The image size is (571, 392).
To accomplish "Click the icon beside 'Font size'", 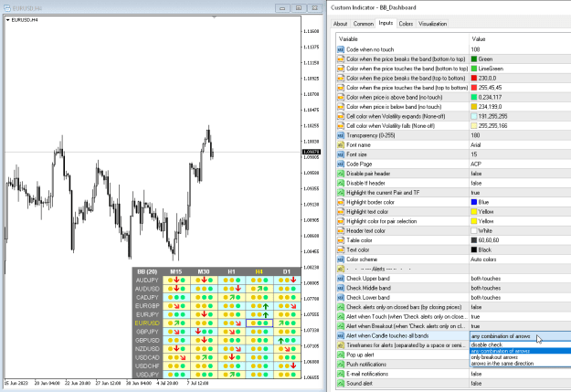I will [x=341, y=154].
